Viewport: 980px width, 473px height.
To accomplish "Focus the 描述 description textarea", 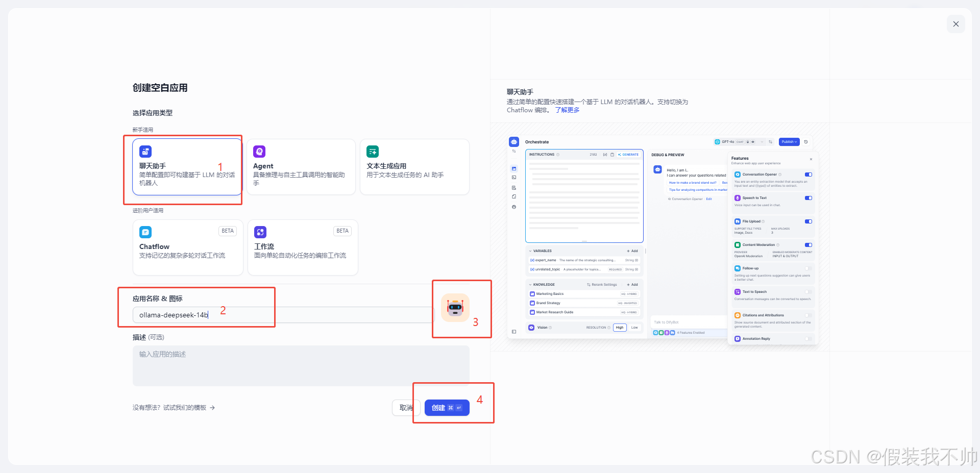I will pyautogui.click(x=301, y=366).
